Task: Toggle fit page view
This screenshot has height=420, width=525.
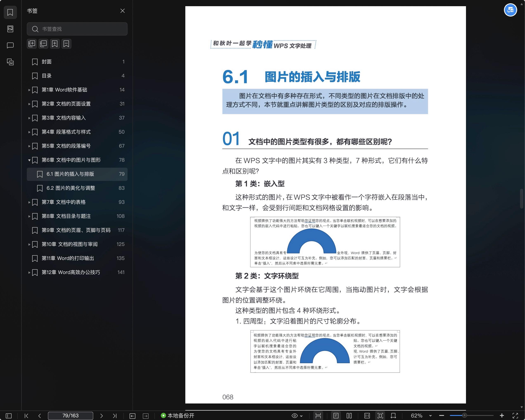Action: (x=380, y=416)
